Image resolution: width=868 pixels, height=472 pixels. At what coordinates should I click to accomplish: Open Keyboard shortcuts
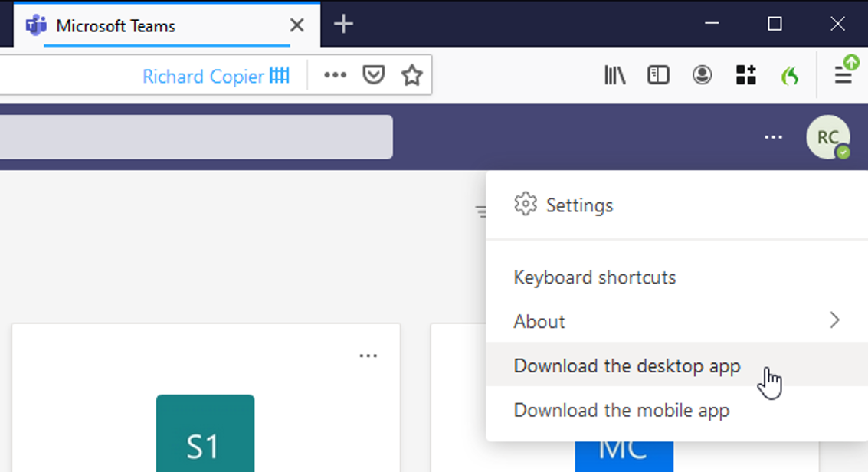(676, 277)
